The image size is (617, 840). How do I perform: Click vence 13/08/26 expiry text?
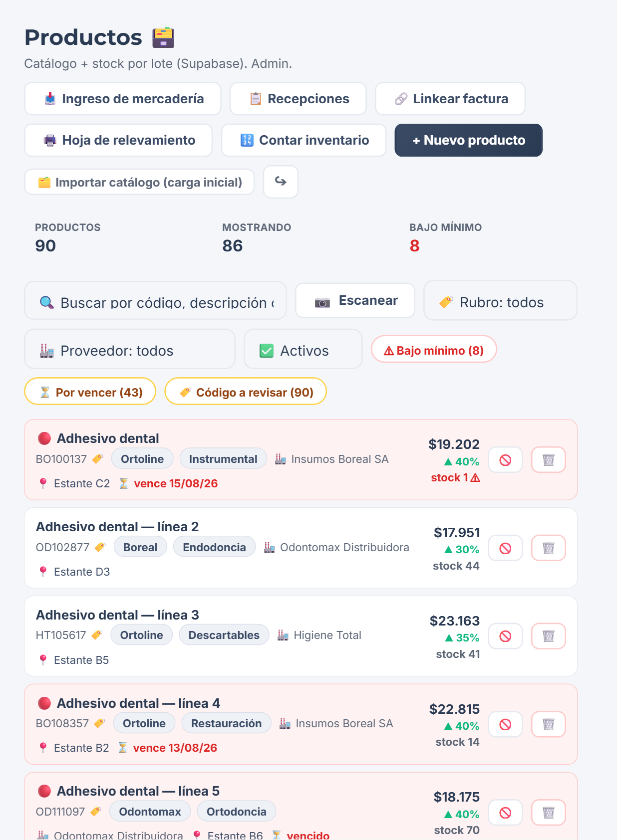pos(175,748)
